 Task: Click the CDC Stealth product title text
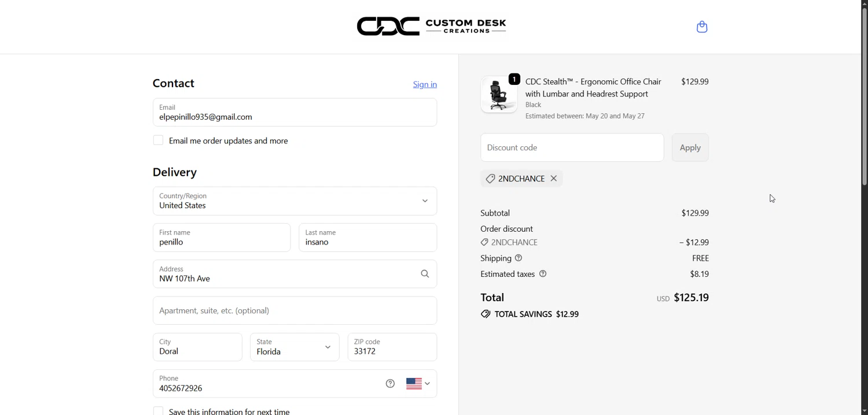click(593, 88)
